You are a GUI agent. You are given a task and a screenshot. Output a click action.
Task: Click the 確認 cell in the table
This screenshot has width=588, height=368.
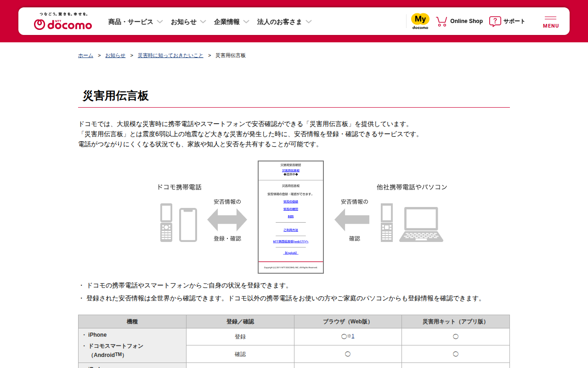[x=240, y=354]
